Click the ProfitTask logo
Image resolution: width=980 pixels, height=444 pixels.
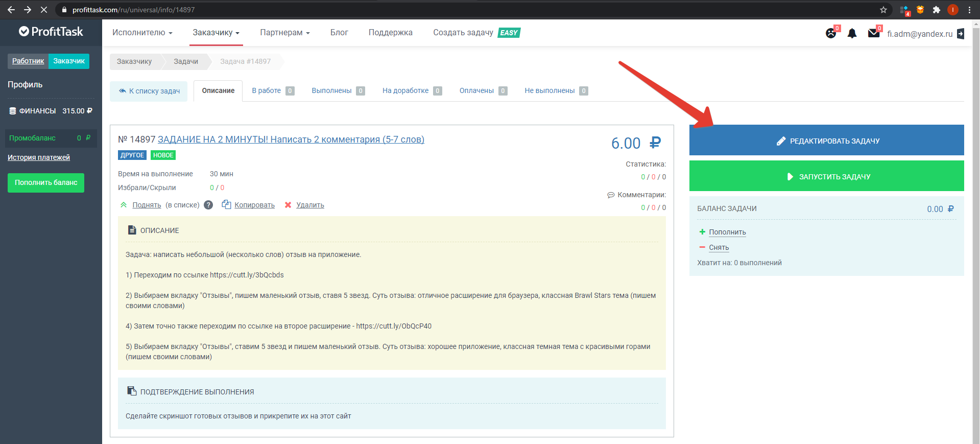pos(51,32)
